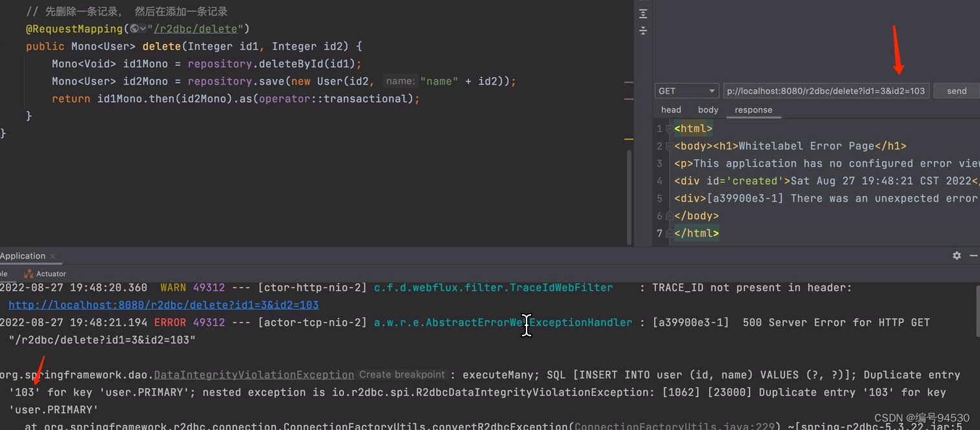
Task: Click repository.save call in code
Action: 236,81
